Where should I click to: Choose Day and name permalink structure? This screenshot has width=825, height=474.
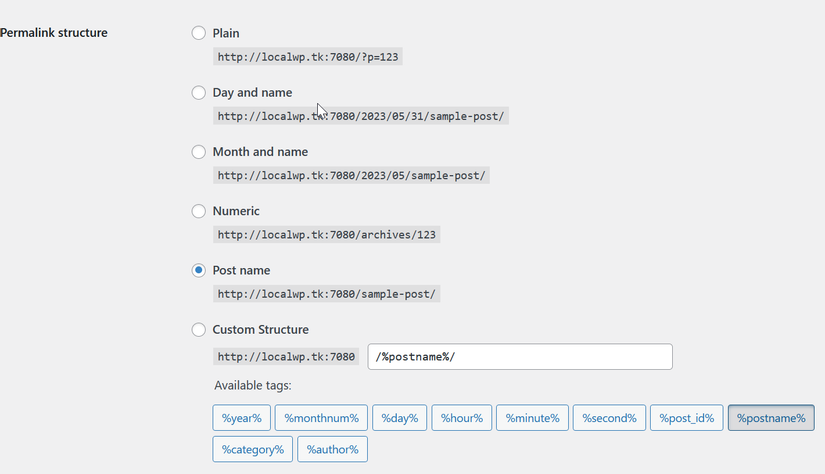click(199, 93)
